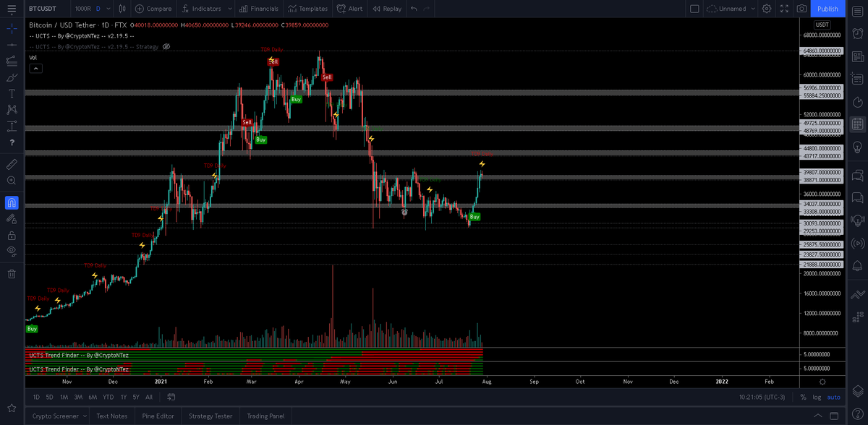Remove drawings with the trash icon

[12, 273]
